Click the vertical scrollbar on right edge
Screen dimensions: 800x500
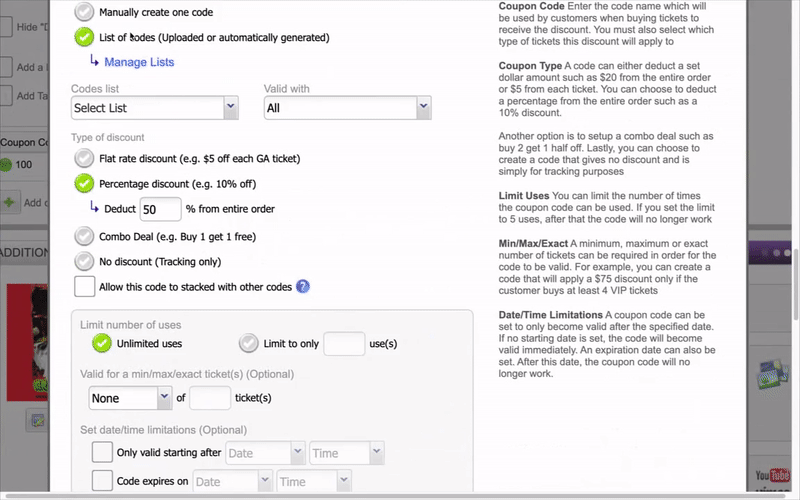point(796,284)
